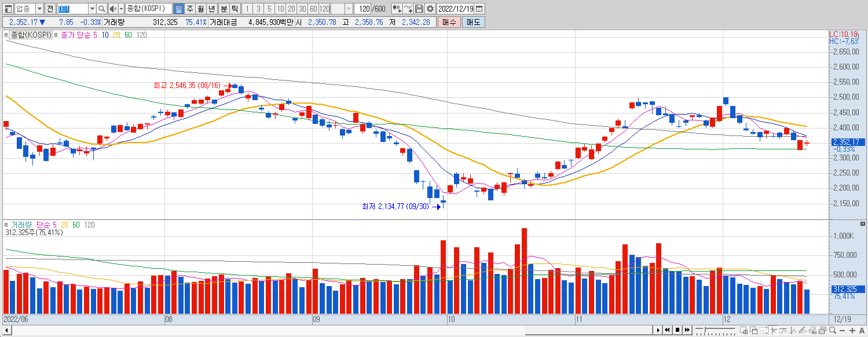Click the window-with-grid layout icon

[x=744, y=331]
